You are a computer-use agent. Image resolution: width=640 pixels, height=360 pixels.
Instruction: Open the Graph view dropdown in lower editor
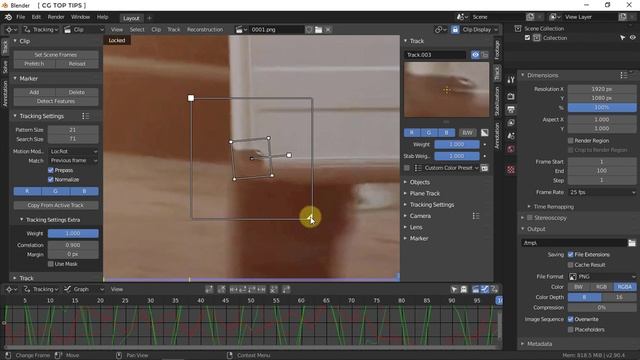point(84,289)
